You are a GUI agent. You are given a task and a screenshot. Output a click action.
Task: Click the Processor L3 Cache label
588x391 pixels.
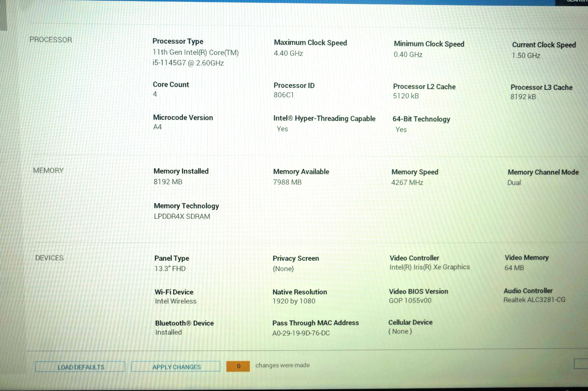pos(541,88)
